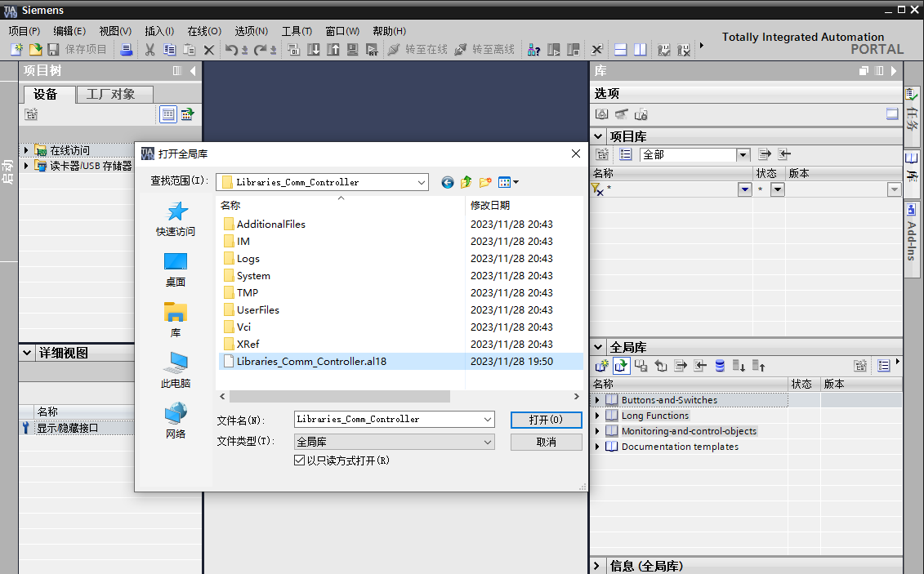Image resolution: width=924 pixels, height=574 pixels.
Task: Select the Compile icon in toolbar
Action: [295, 49]
